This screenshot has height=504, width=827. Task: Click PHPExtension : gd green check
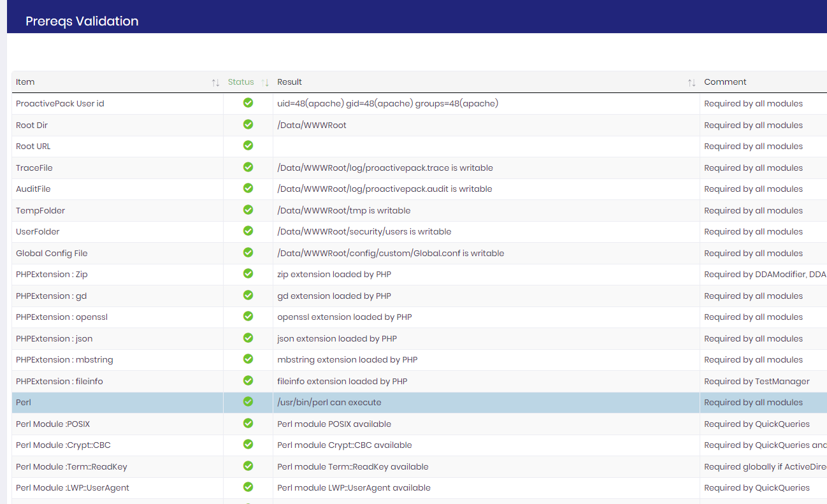coord(248,295)
